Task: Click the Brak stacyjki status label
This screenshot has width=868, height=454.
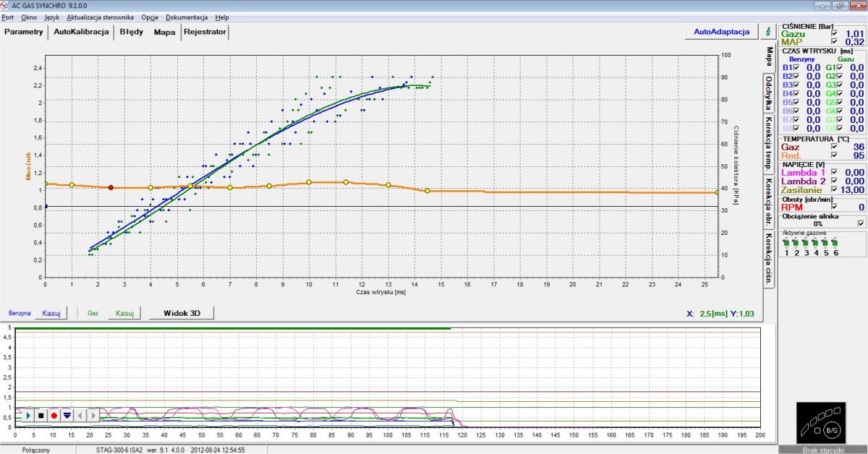Action: click(823, 450)
